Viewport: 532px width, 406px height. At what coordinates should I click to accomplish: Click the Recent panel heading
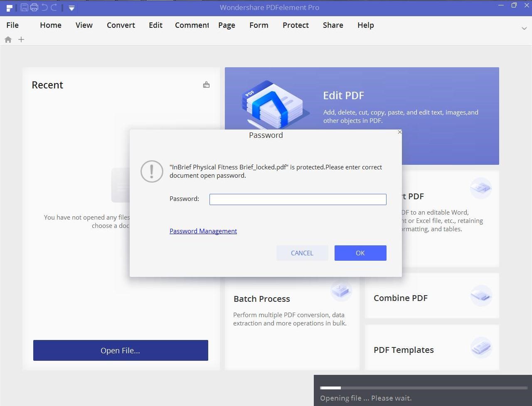pos(47,85)
